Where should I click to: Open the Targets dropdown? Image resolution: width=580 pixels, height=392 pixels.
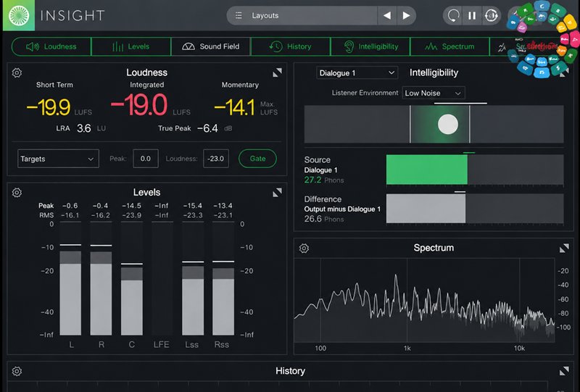click(58, 159)
